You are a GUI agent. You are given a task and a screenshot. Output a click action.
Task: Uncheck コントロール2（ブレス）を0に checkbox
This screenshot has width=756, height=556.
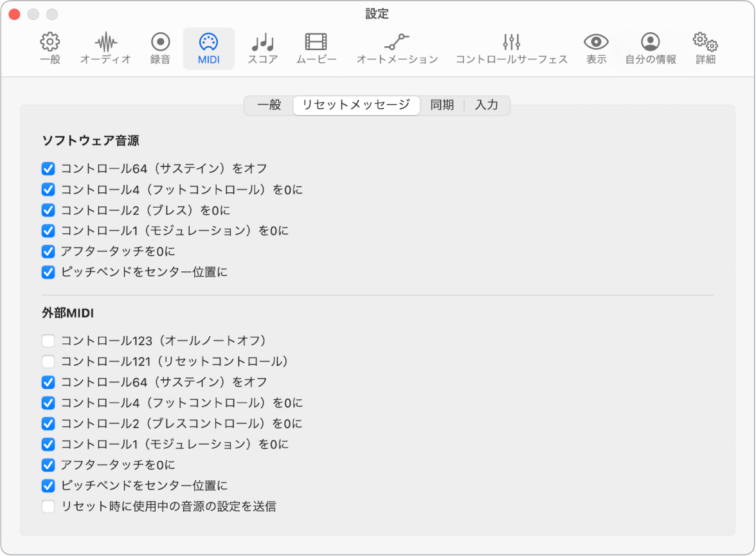(x=48, y=210)
